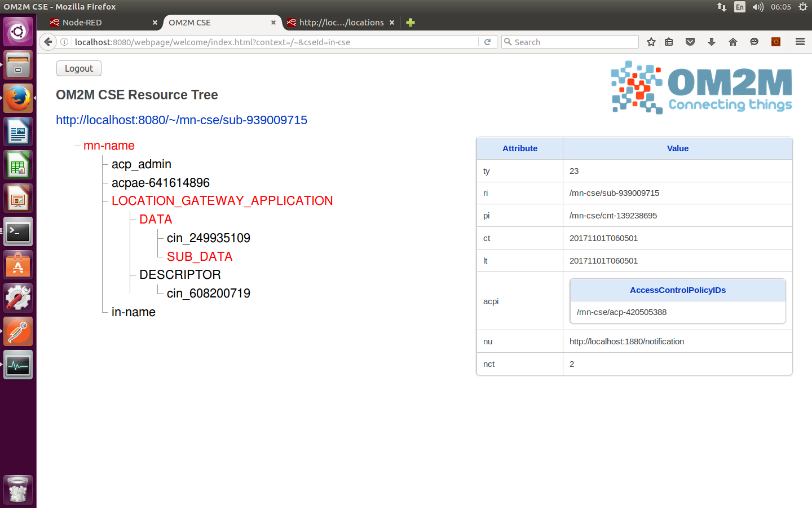This screenshot has height=508, width=812.
Task: Open the bookmarks list icon
Action: click(669, 42)
